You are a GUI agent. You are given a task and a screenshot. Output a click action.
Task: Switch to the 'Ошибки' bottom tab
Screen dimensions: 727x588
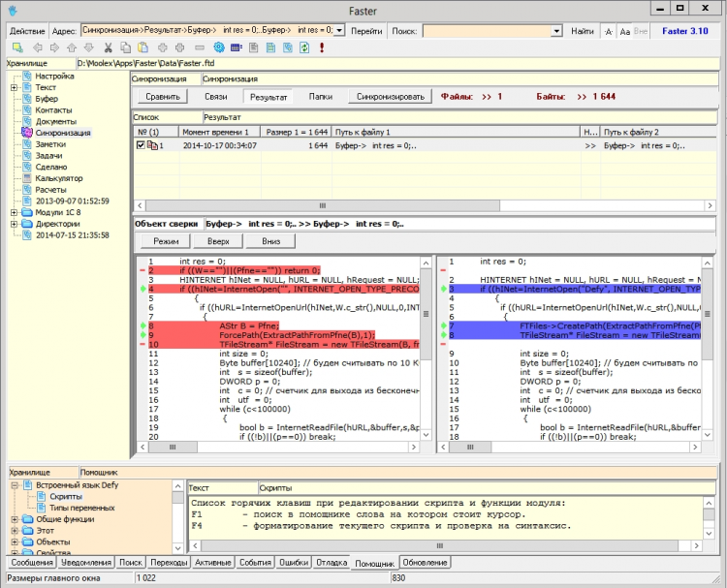tap(293, 563)
